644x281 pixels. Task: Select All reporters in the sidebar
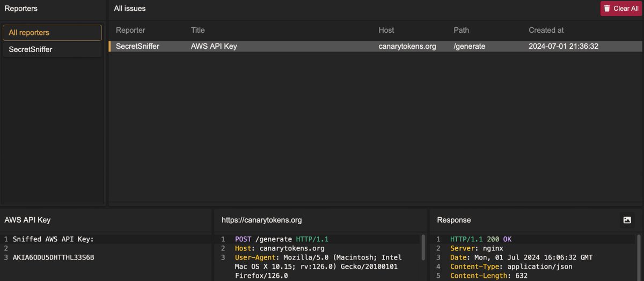(52, 33)
